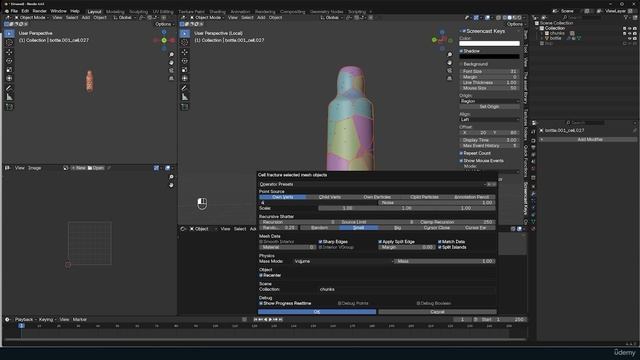This screenshot has height=360, width=640.
Task: Click the pan hand icon in the center viewport
Action: [449, 62]
